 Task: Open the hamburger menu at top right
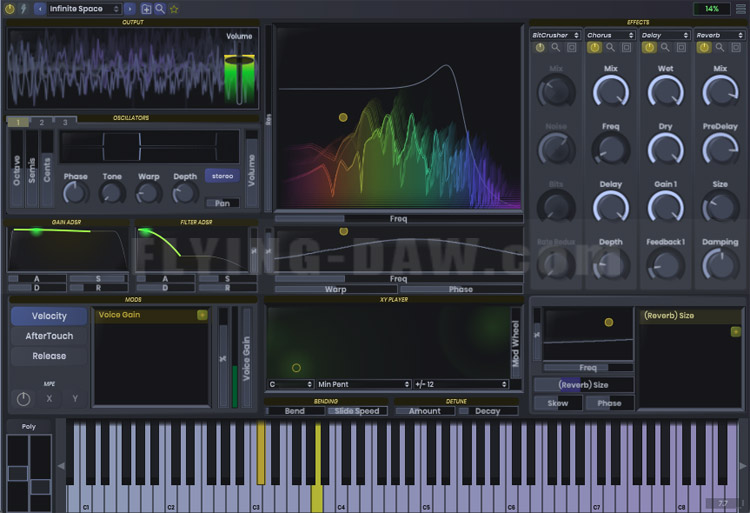pyautogui.click(x=740, y=9)
